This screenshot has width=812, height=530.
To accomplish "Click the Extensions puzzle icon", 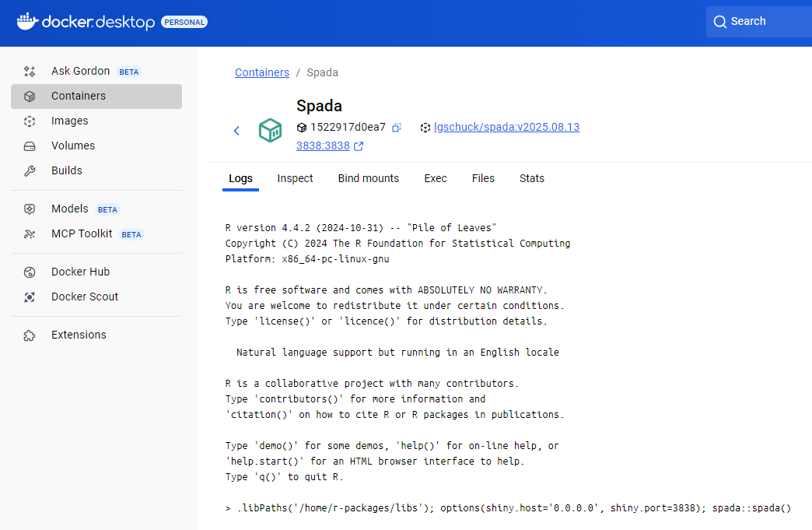I will (x=30, y=335).
